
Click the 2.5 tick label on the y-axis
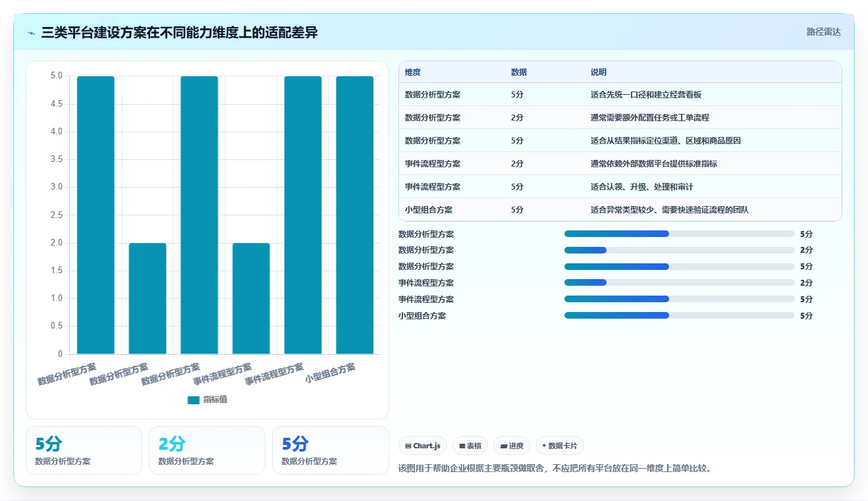coord(56,215)
